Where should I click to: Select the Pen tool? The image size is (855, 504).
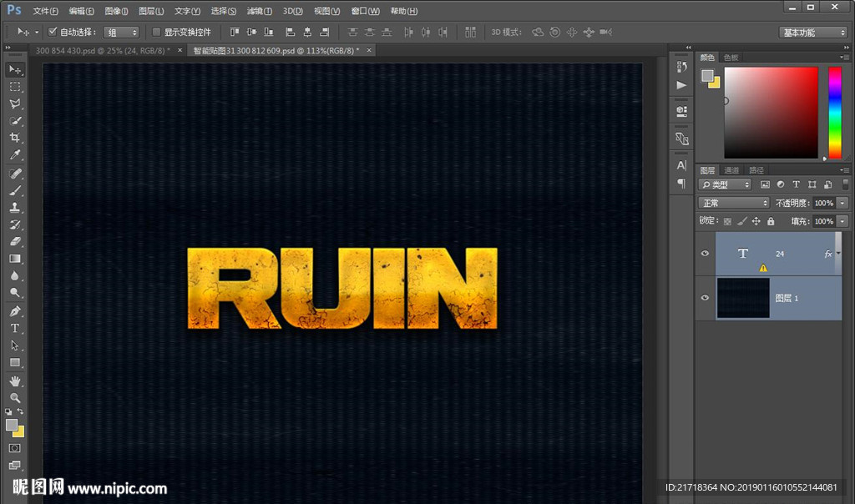pyautogui.click(x=15, y=311)
